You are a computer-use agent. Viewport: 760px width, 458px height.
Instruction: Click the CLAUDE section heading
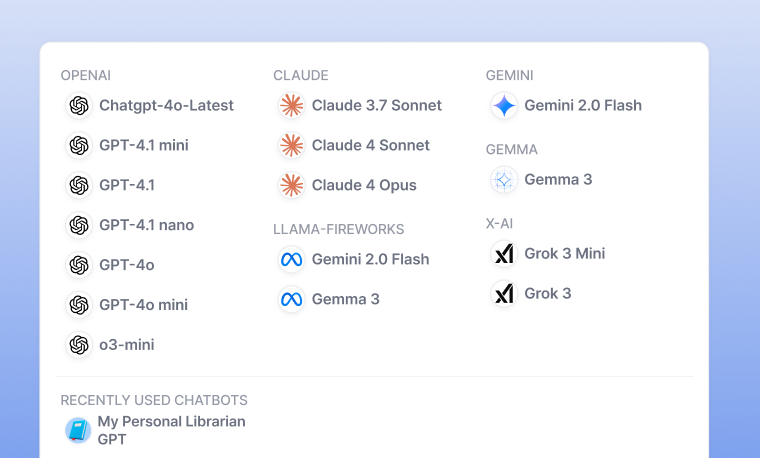[x=301, y=75]
